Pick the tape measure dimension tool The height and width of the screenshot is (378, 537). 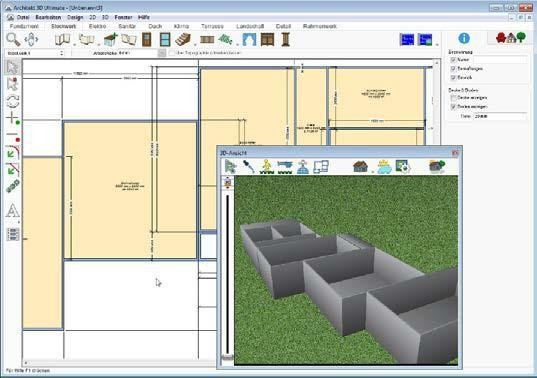[x=13, y=186]
